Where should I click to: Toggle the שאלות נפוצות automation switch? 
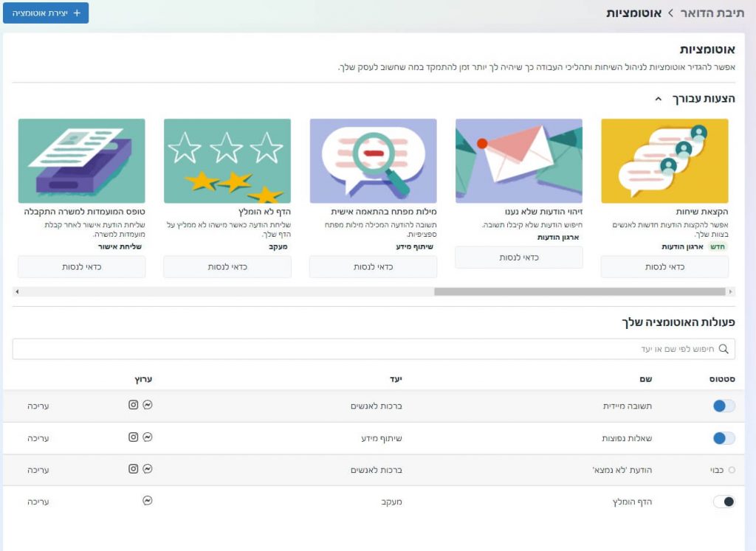724,438
